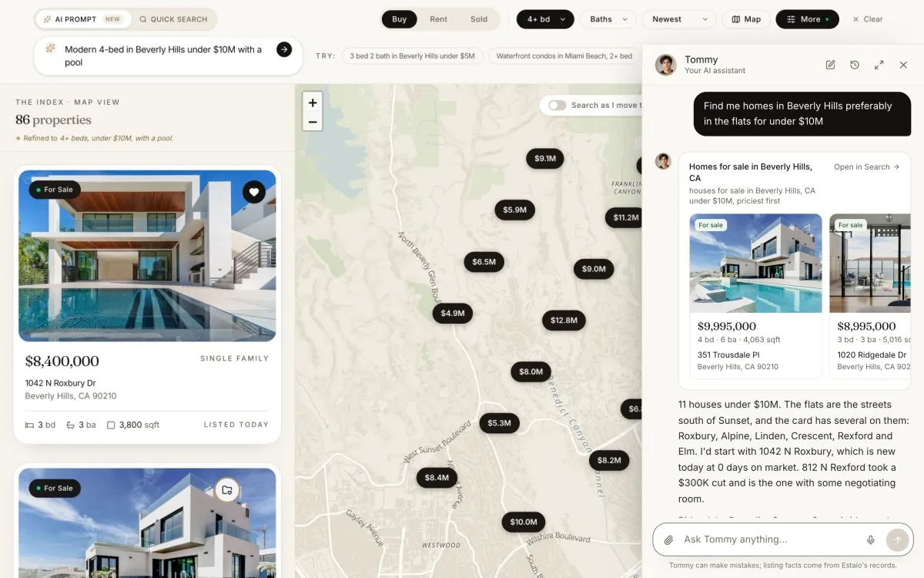The width and height of the screenshot is (924, 578).
Task: Zoom in on the map
Action: 313,102
